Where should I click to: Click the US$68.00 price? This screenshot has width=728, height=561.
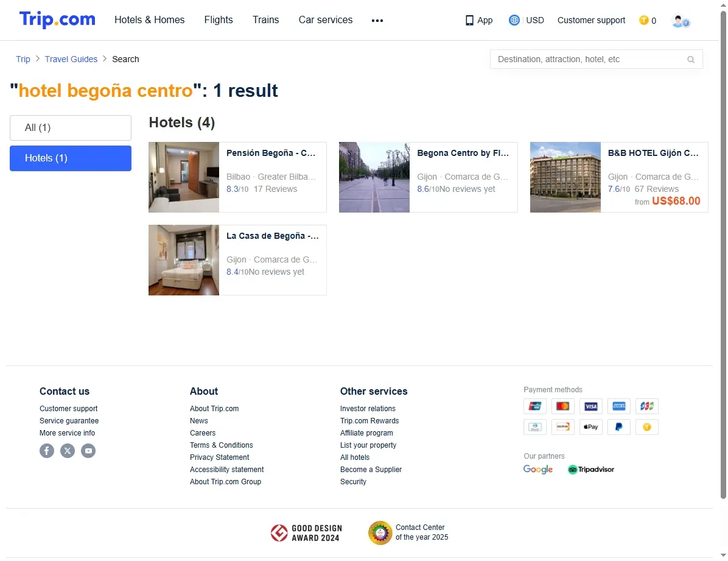[676, 201]
